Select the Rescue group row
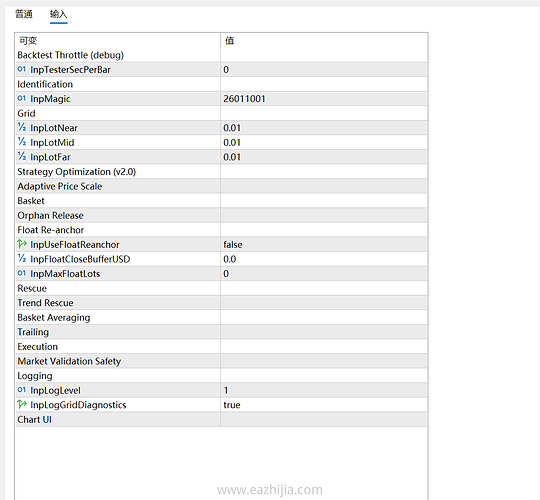This screenshot has width=540, height=500. [x=221, y=288]
